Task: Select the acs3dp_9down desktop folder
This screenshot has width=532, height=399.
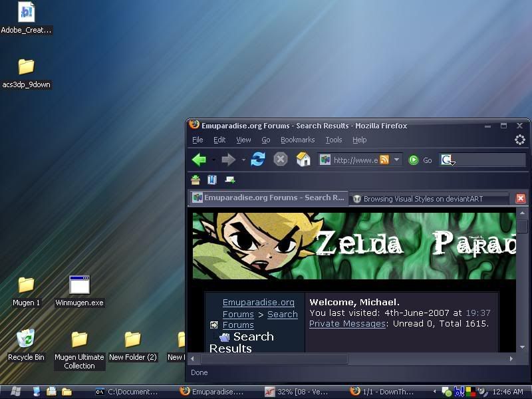Action: [x=26, y=74]
